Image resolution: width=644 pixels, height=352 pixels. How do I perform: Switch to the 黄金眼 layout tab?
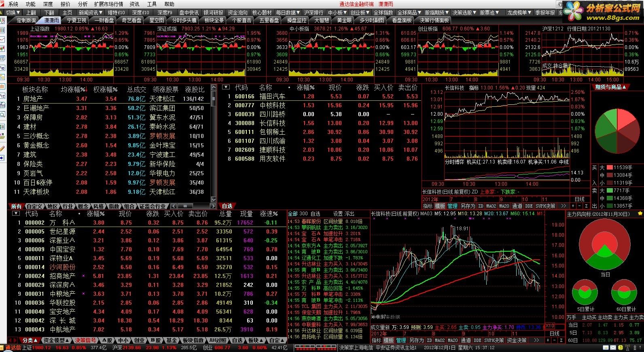pyautogui.click(x=344, y=20)
